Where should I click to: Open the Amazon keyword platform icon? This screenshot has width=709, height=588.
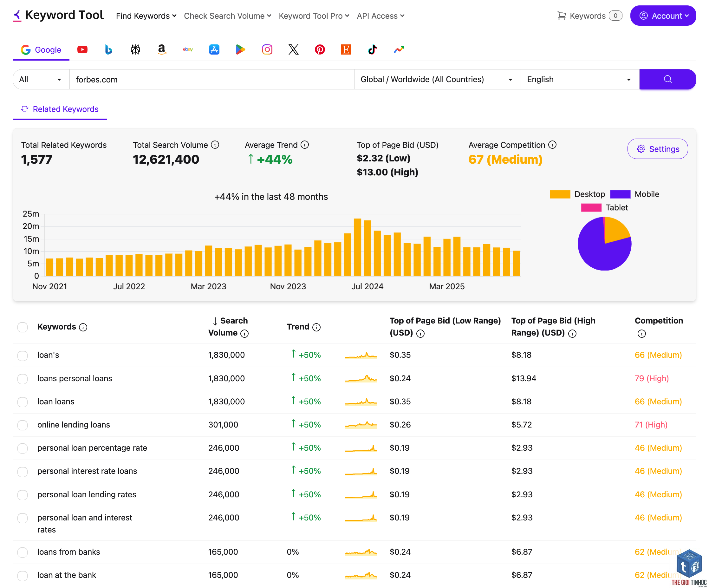point(162,50)
